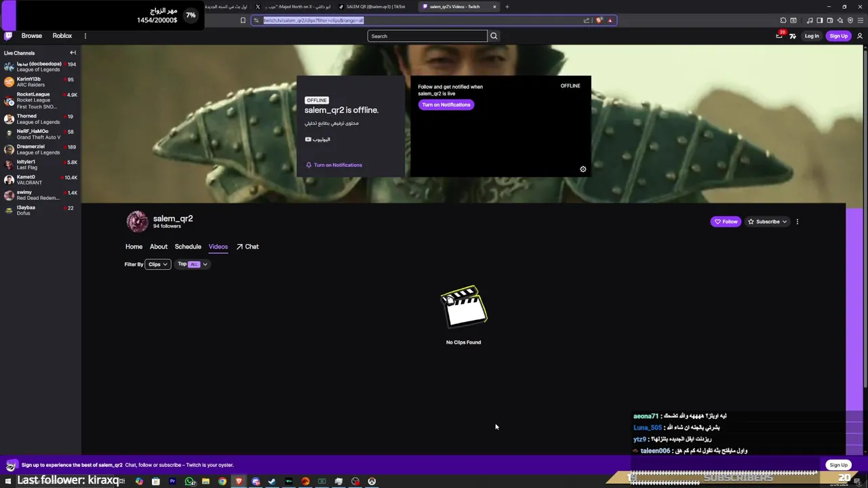Viewport: 868px width, 488px height.
Task: Open loltyler1 Last Flag live channel
Action: click(41, 165)
